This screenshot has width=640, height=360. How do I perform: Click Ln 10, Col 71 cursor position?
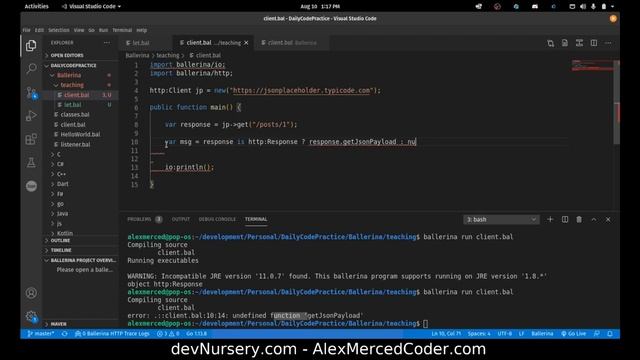pos(446,334)
